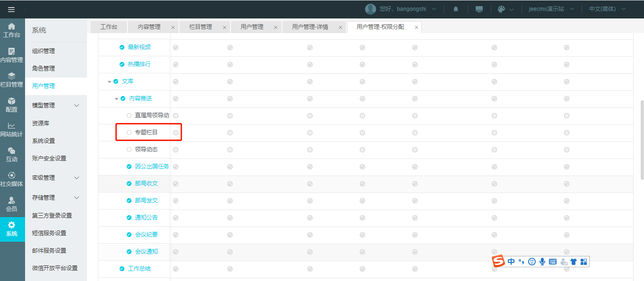Switch to the 用户管理-详情 tab
The height and width of the screenshot is (281, 644).
pos(310,27)
